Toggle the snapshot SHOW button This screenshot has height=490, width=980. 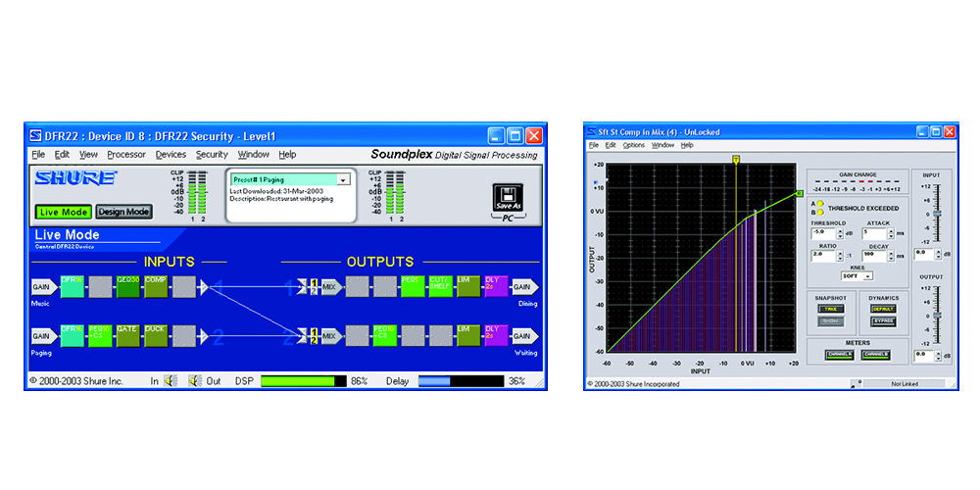(830, 321)
